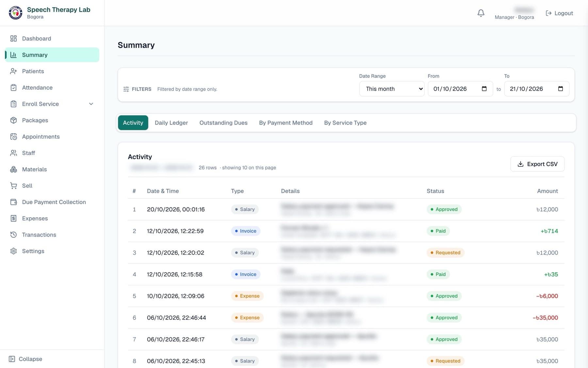
Task: Click the Amount column header
Action: click(x=547, y=191)
